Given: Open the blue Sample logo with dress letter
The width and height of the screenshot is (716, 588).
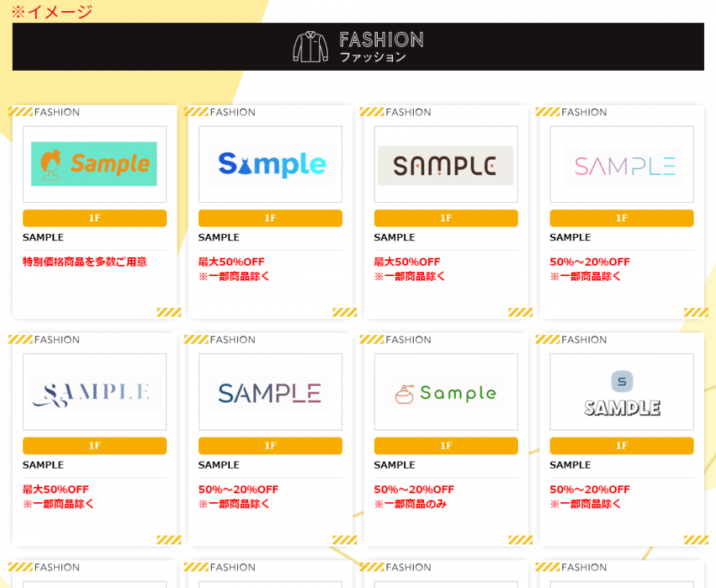Looking at the screenshot, I should (x=271, y=165).
